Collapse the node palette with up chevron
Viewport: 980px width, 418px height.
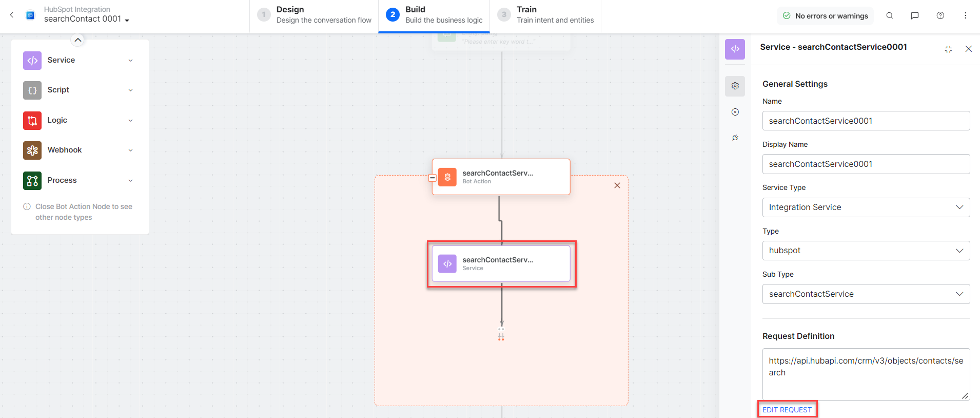pyautogui.click(x=77, y=40)
